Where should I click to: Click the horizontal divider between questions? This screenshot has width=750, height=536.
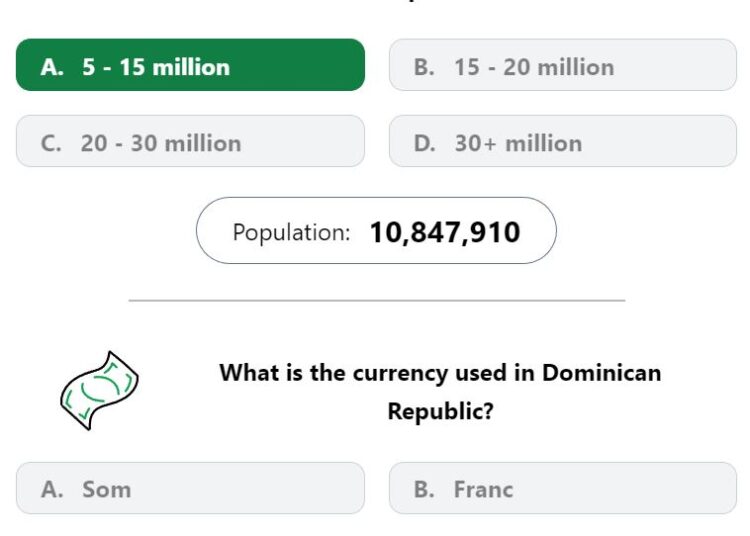(377, 300)
